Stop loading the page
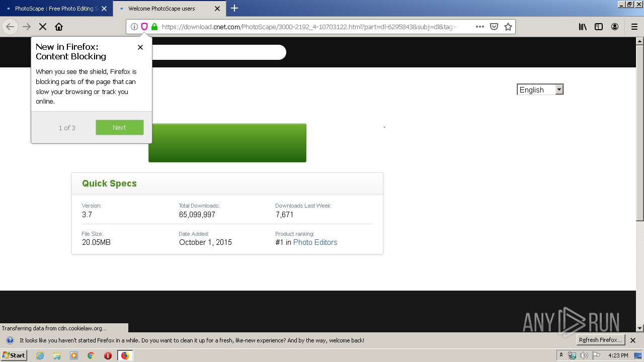 tap(43, 27)
